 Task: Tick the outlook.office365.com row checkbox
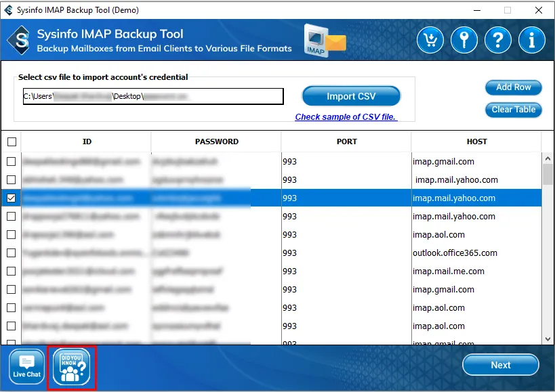(12, 253)
